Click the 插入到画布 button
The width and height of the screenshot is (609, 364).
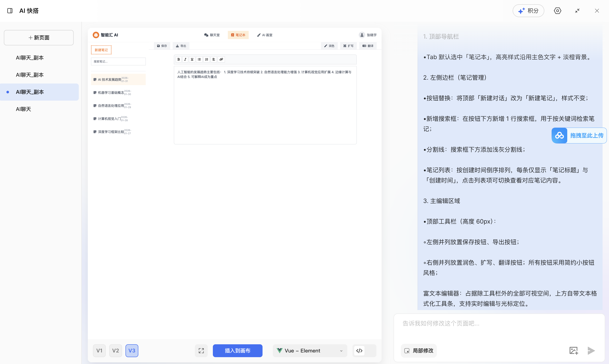(237, 351)
